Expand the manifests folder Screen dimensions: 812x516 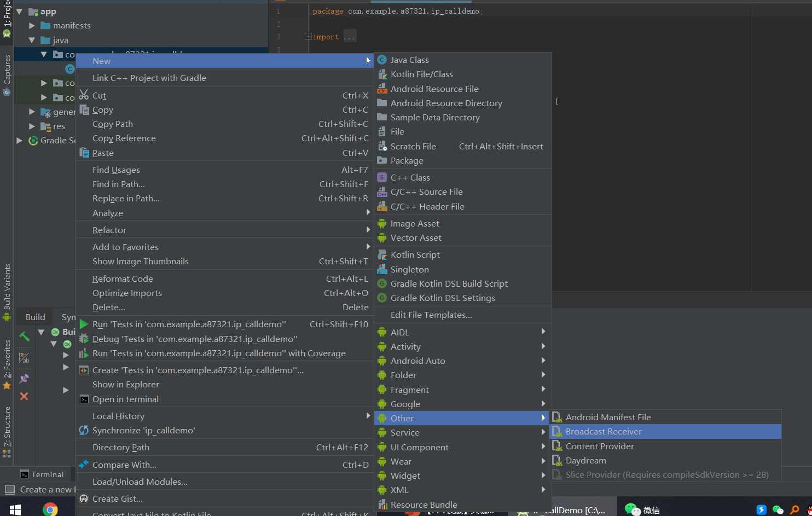(32, 25)
